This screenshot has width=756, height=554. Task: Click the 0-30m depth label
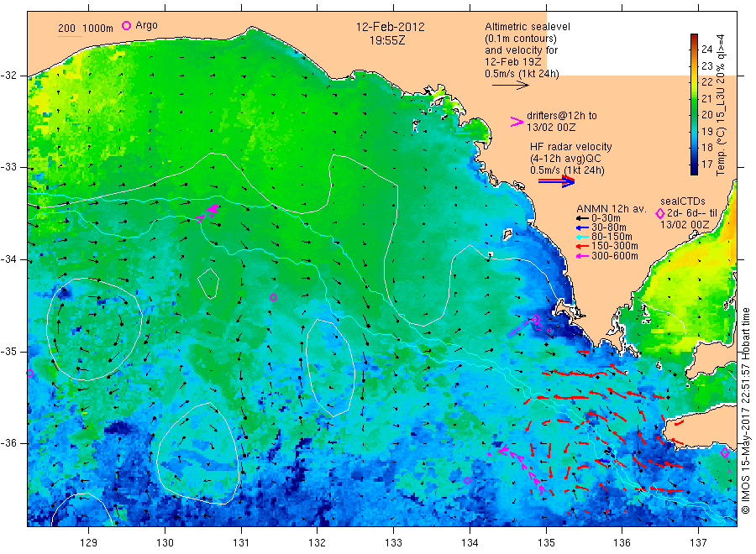tap(606, 218)
